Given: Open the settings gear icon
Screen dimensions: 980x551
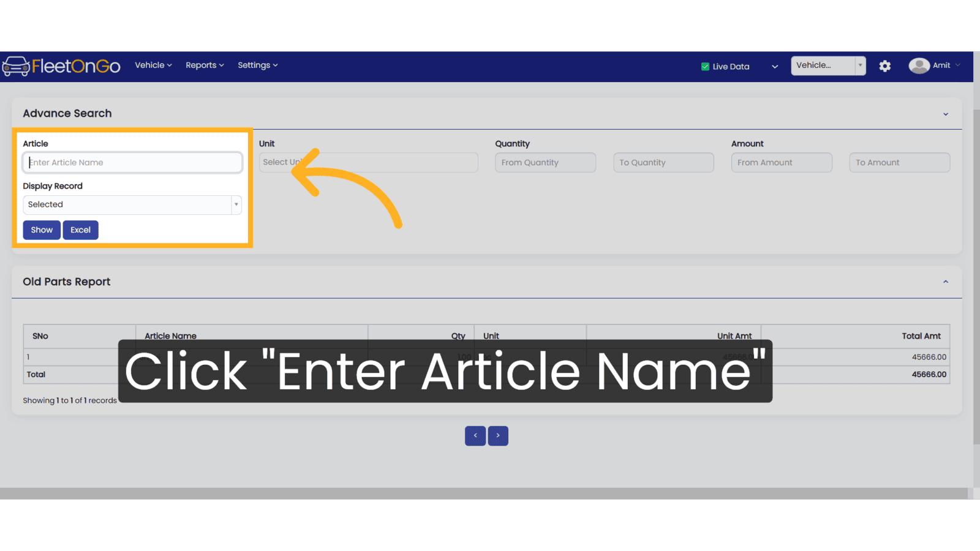Looking at the screenshot, I should tap(884, 66).
